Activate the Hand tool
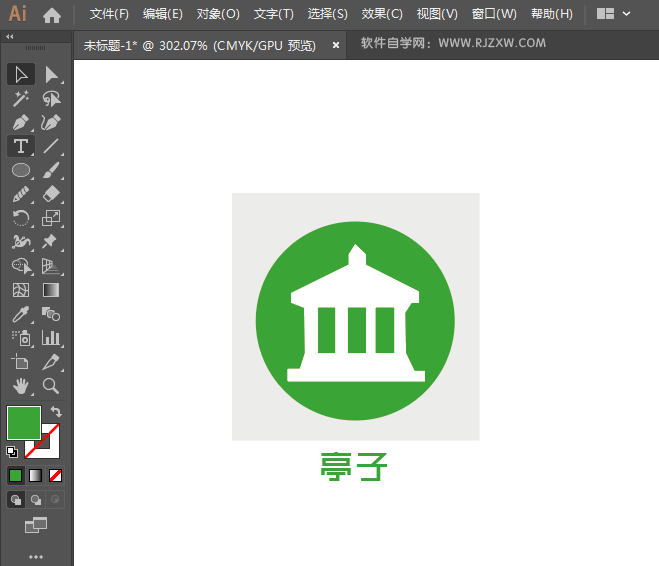The image size is (659, 566). [x=20, y=386]
